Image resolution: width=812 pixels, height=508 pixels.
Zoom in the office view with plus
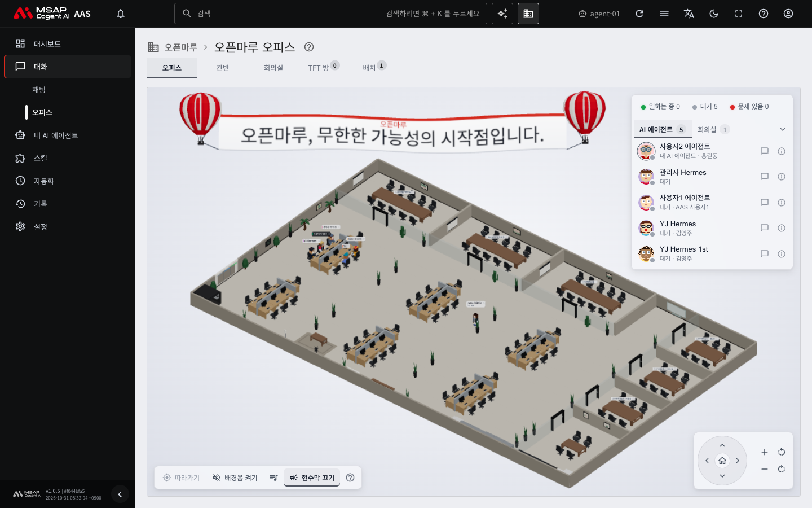click(x=765, y=452)
